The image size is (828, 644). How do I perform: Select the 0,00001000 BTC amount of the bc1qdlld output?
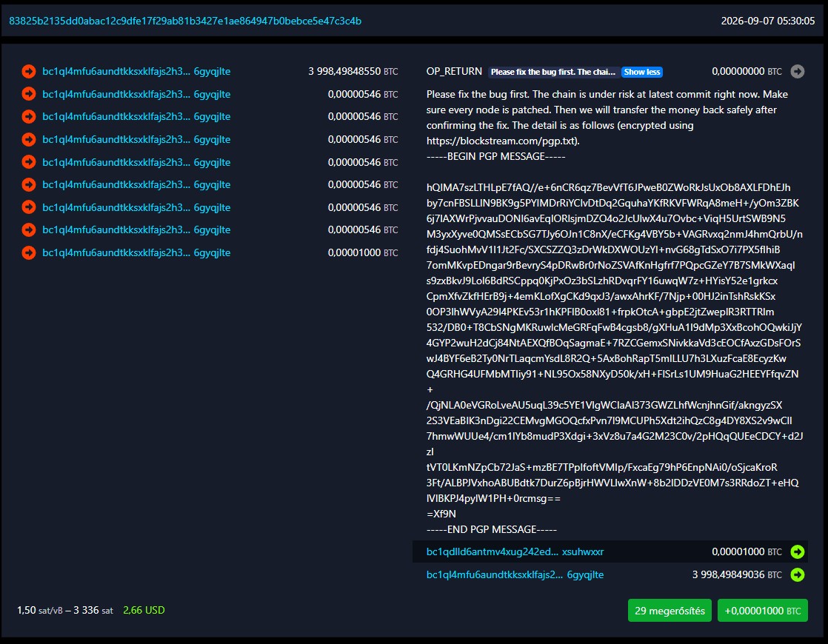(747, 551)
